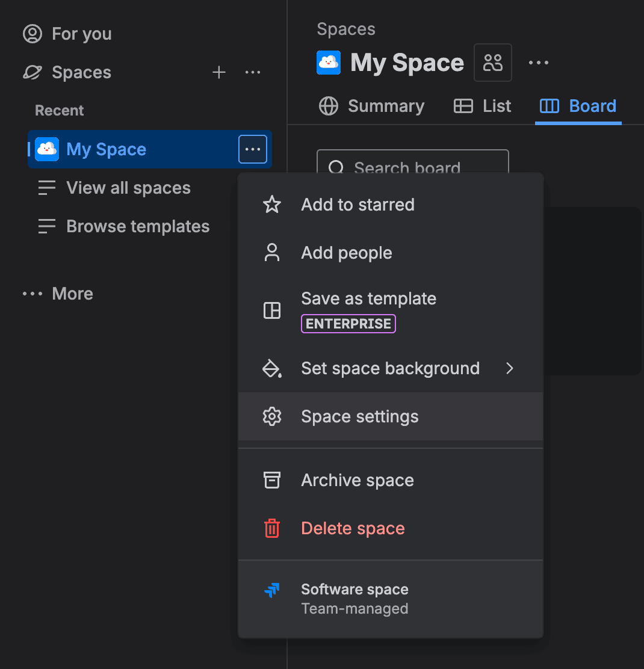Click the My Space blue cloud avatar
Viewport: 644px width, 669px height.
(x=328, y=63)
